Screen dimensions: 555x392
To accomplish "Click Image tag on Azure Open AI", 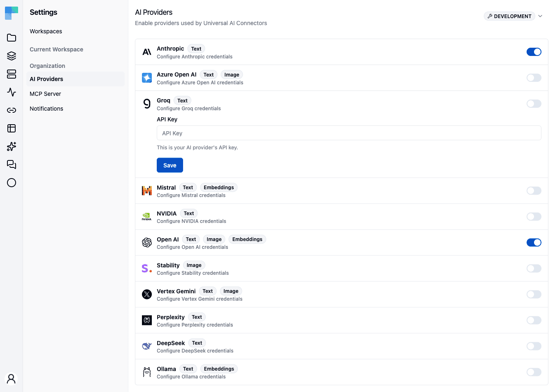I will coord(232,75).
